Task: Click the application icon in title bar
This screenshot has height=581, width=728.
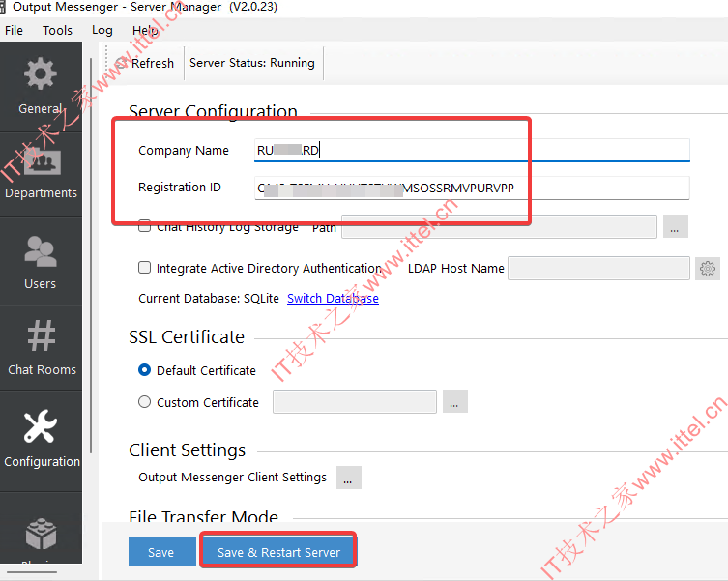Action: pos(3,7)
